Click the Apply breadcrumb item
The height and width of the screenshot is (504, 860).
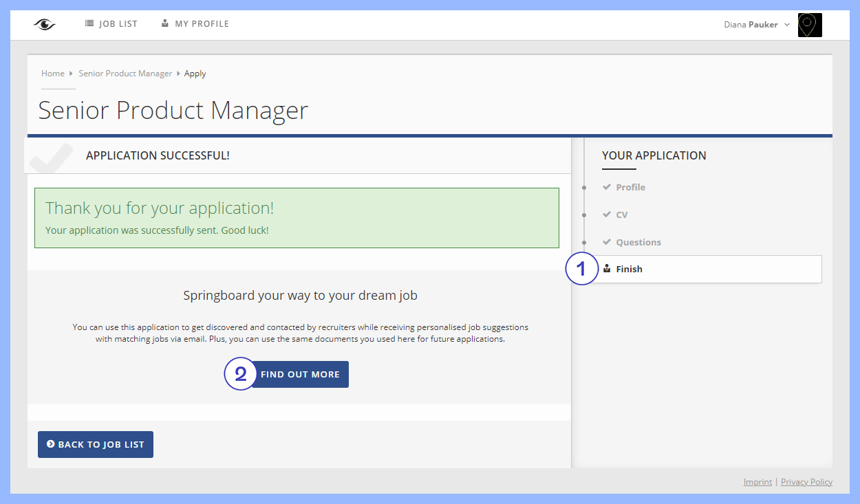(195, 74)
